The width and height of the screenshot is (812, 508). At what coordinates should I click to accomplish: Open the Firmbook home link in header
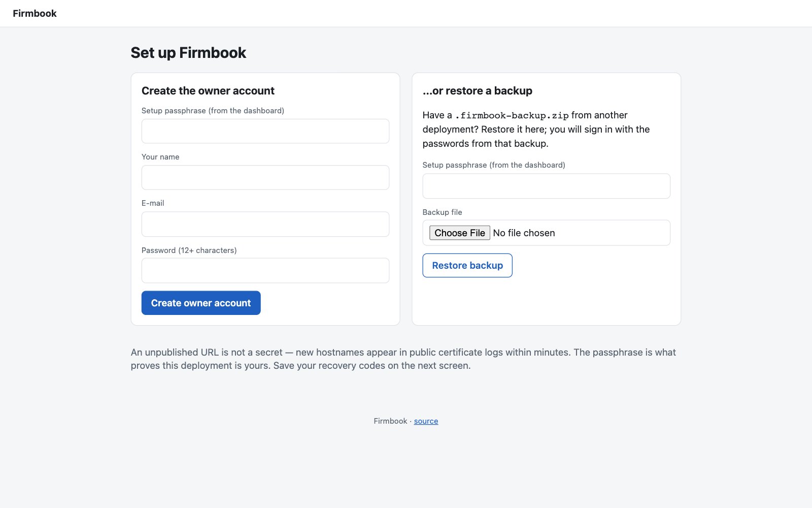click(x=35, y=14)
